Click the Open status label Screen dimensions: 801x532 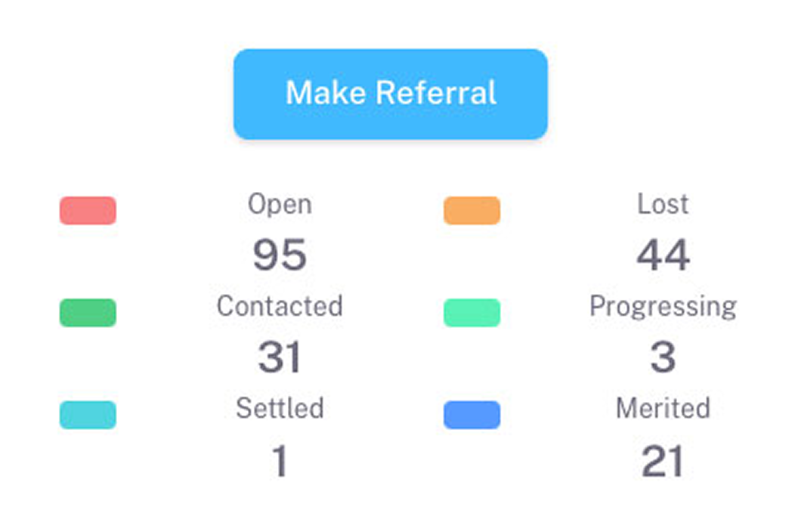[280, 204]
